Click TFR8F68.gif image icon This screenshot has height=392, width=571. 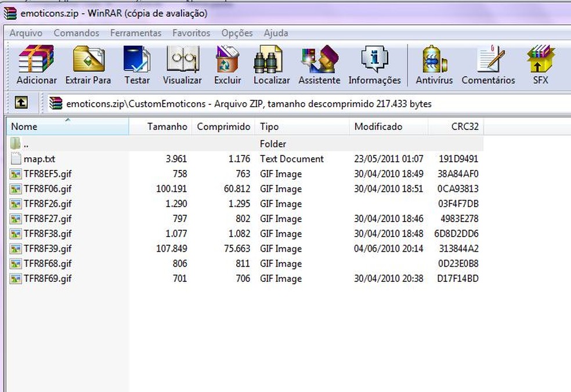pyautogui.click(x=16, y=263)
